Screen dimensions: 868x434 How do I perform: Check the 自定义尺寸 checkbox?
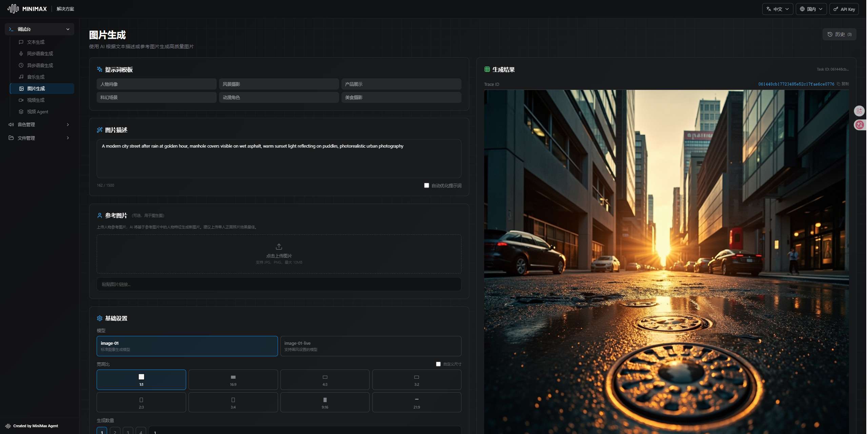click(438, 364)
